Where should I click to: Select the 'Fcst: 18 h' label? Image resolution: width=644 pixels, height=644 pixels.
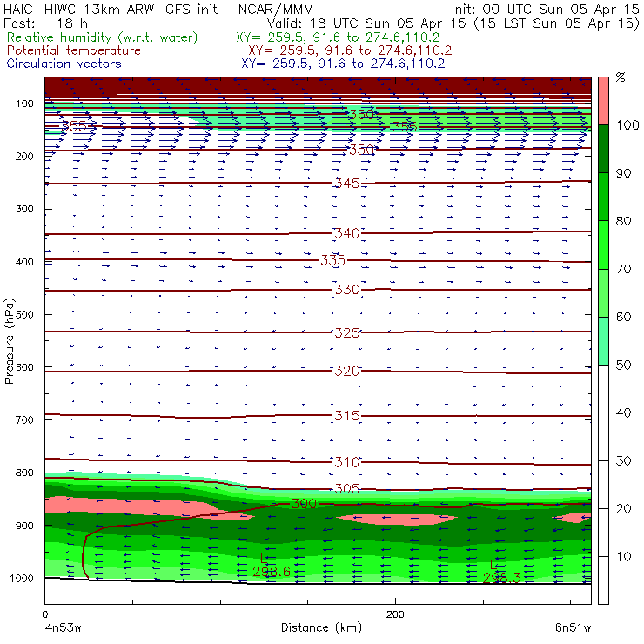pyautogui.click(x=45, y=23)
